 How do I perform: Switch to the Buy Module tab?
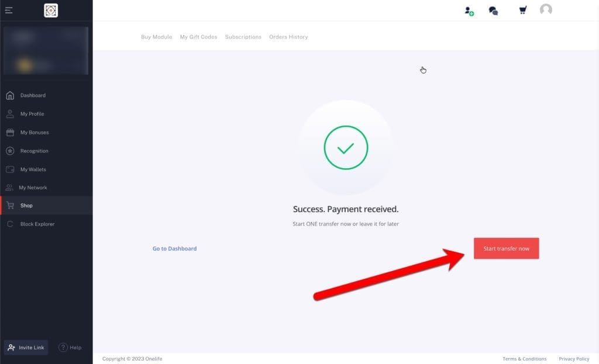tap(156, 37)
